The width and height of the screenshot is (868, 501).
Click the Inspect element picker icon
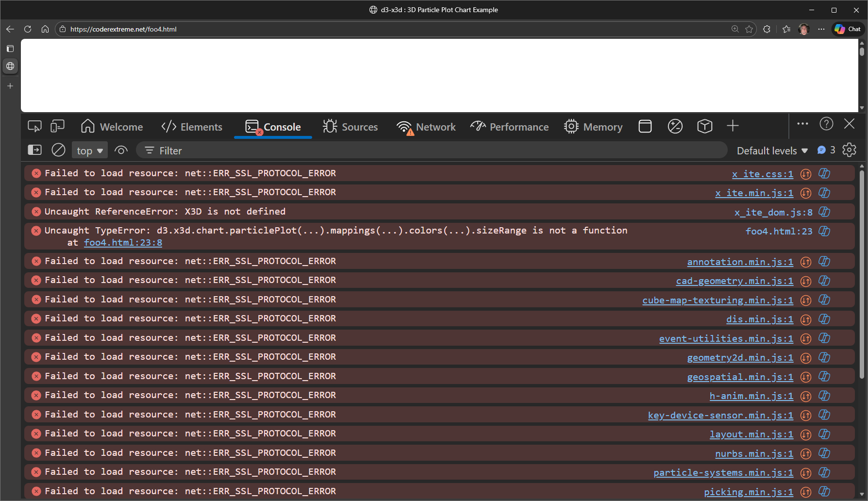34,126
